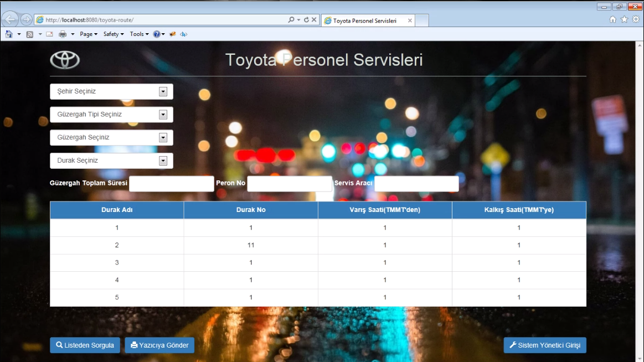Viewport: 644px width, 362px height.
Task: Stop loading with address bar X
Action: 314,20
